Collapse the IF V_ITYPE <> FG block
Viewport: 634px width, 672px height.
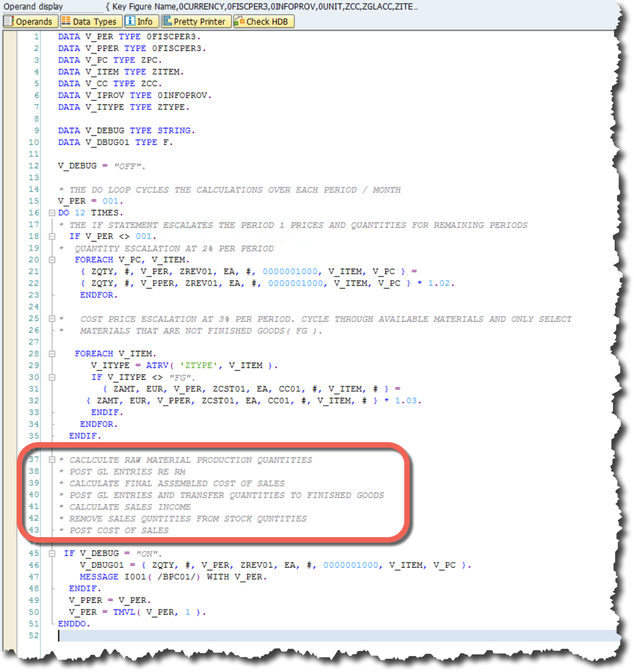tap(51, 377)
